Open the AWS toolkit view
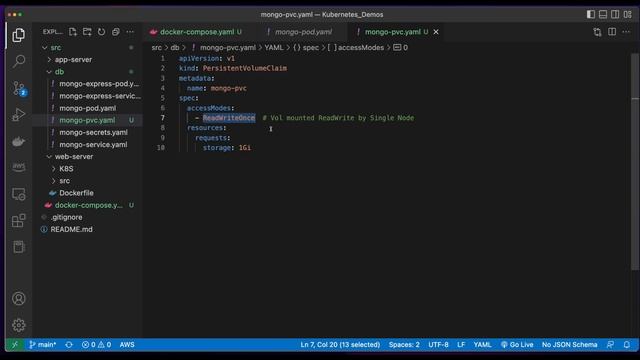The width and height of the screenshot is (640, 360). pos(18,167)
